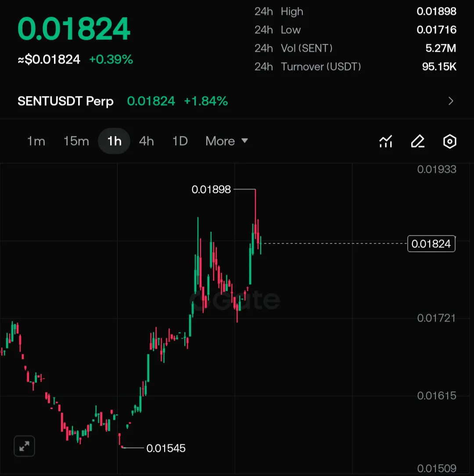Switch to 1m timeframe
The width and height of the screenshot is (474, 476).
pos(36,141)
